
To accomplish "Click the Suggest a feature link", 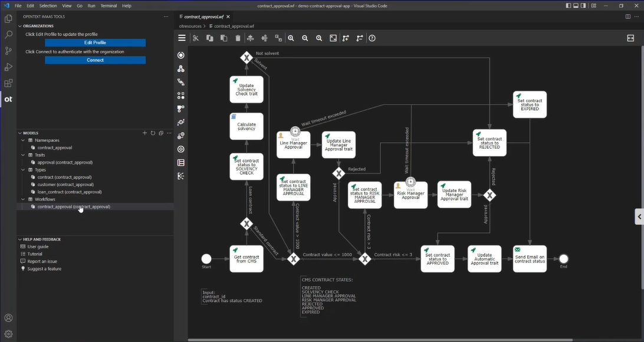I will (x=44, y=269).
